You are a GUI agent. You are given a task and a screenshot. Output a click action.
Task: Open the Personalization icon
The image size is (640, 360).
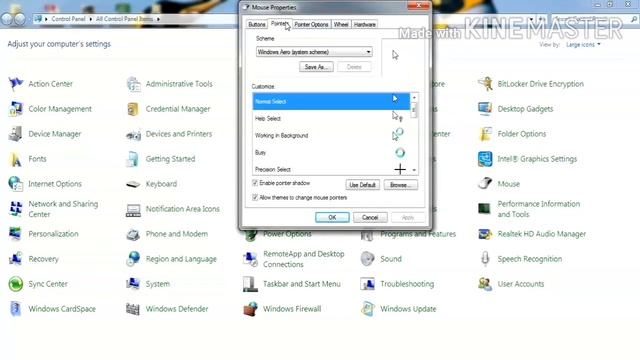[16, 234]
